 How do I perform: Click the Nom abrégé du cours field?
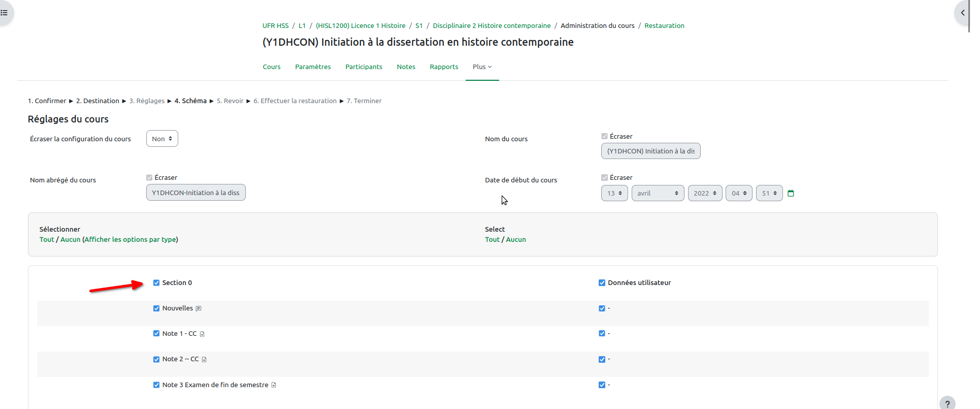[195, 193]
